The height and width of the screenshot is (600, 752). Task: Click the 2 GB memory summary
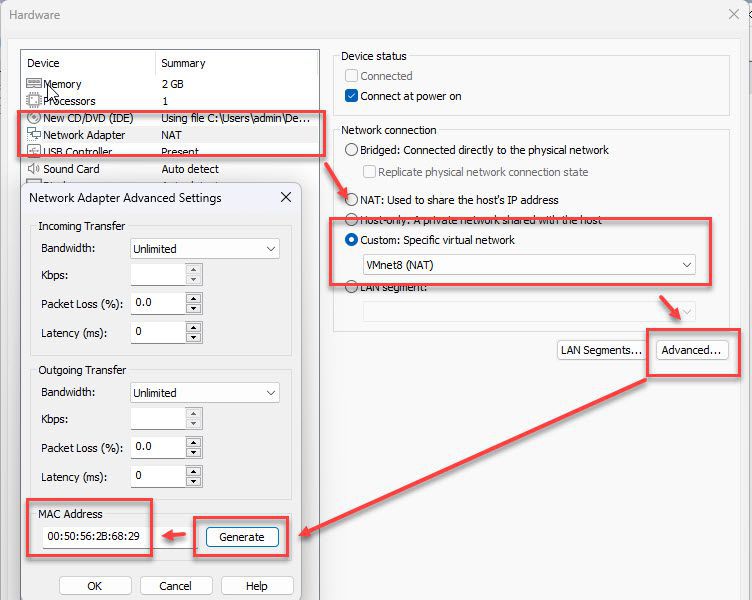[x=173, y=84]
